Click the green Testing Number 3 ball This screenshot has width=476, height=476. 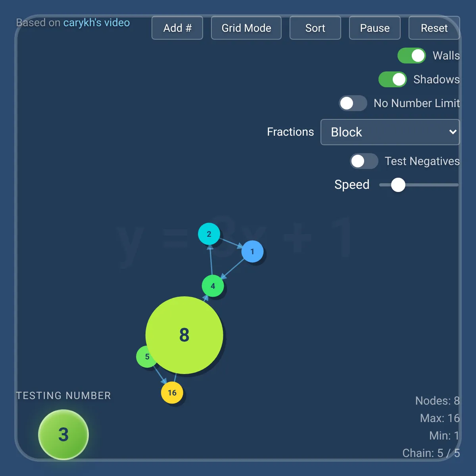[63, 435]
